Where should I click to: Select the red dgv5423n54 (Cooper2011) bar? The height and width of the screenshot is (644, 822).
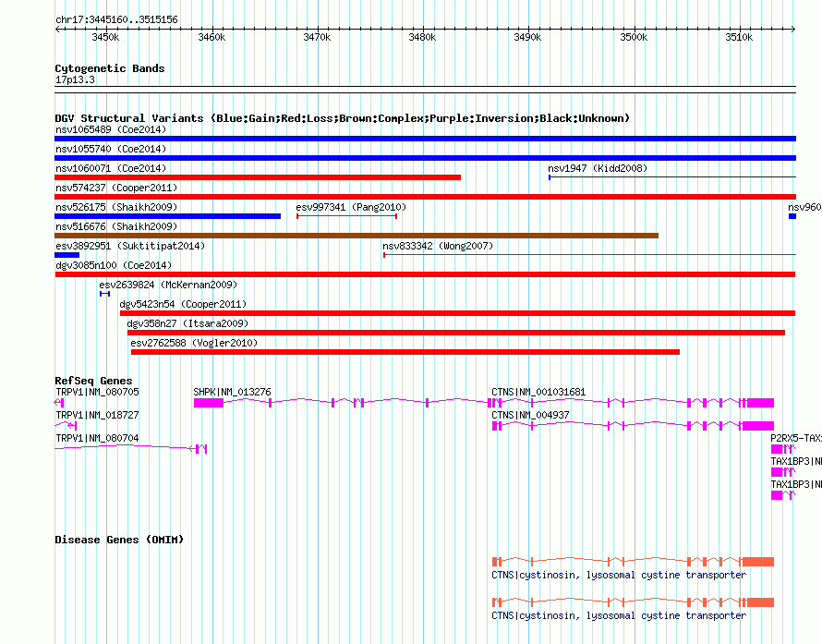(x=458, y=313)
